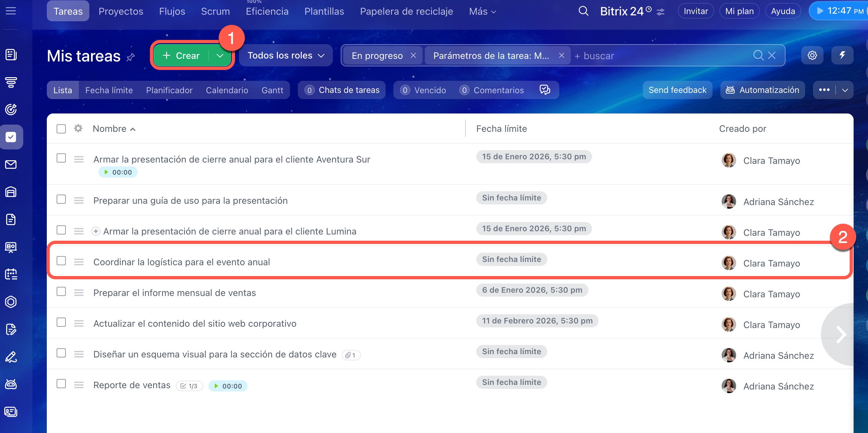
Task: Expand the Crear button dropdown arrow
Action: [x=220, y=56]
